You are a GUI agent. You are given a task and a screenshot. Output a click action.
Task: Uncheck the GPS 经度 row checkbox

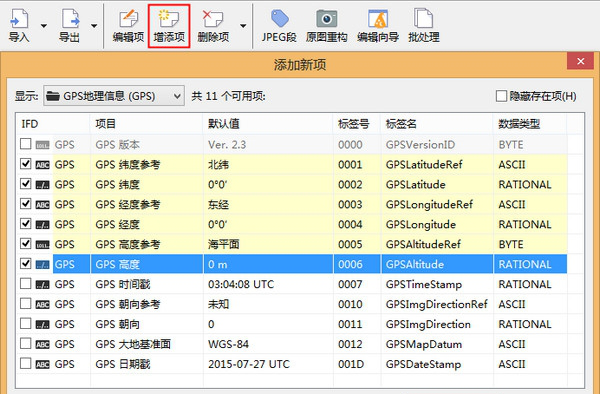pos(26,224)
